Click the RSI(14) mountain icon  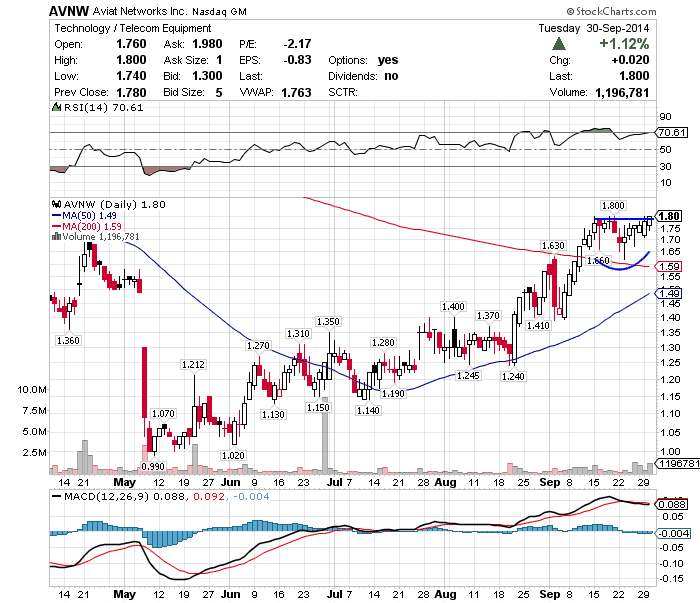(56, 107)
